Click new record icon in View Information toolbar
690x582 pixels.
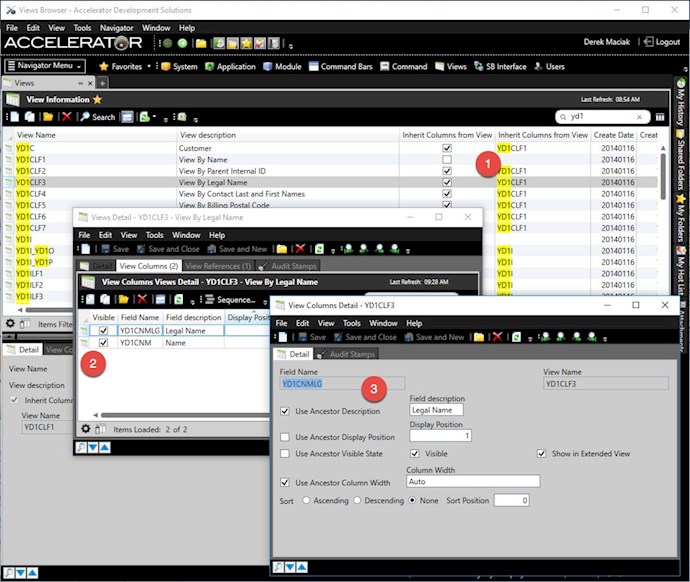(15, 117)
